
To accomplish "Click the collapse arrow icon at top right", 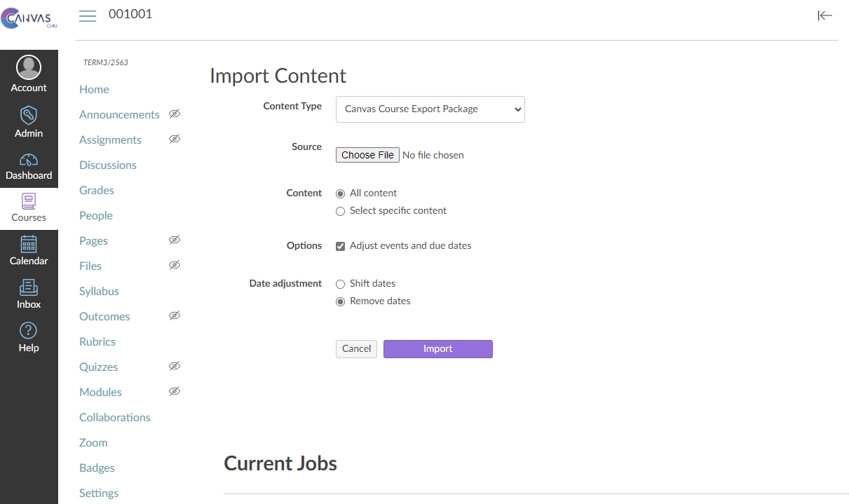I will click(x=824, y=15).
